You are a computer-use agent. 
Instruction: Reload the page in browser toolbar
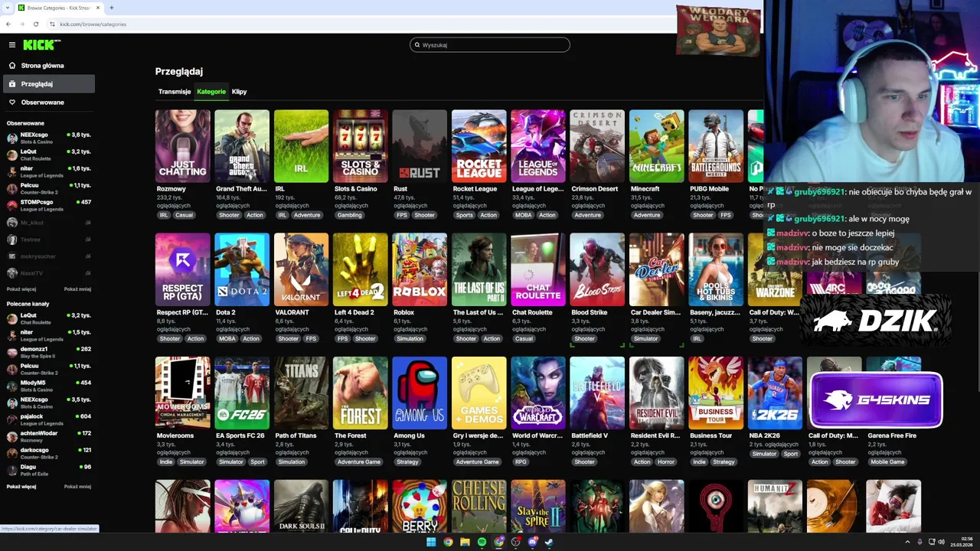(x=36, y=24)
